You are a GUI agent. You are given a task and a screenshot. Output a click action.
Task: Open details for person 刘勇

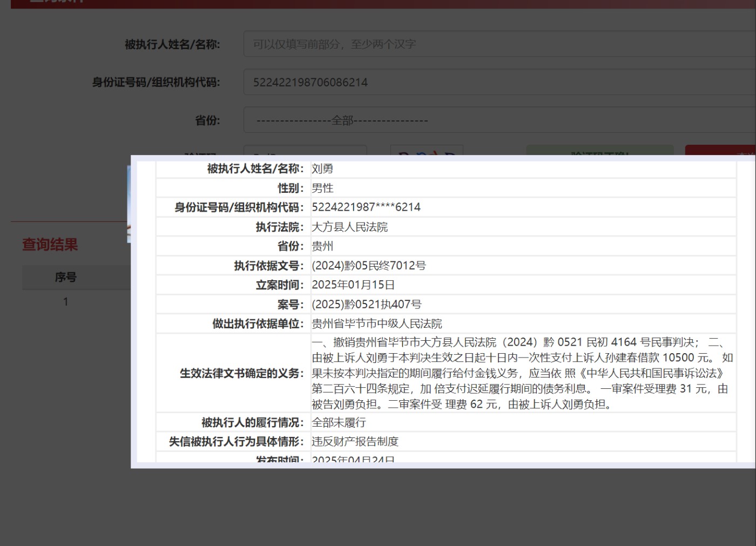(x=322, y=168)
